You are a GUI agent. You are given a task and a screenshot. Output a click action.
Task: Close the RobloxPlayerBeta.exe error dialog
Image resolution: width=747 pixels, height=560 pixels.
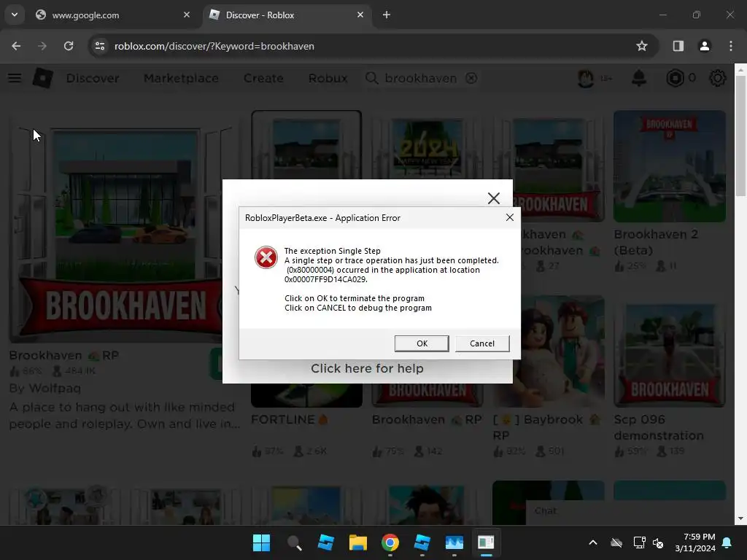[x=510, y=217]
